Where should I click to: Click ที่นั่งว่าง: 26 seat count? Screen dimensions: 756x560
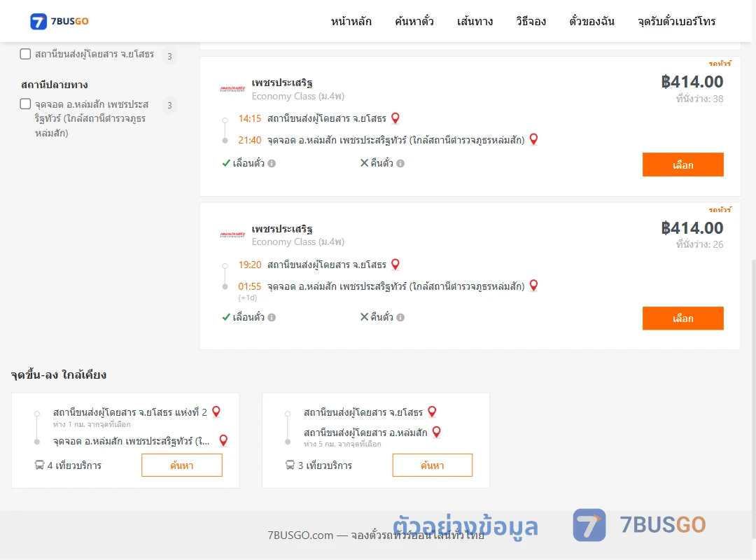click(x=699, y=244)
